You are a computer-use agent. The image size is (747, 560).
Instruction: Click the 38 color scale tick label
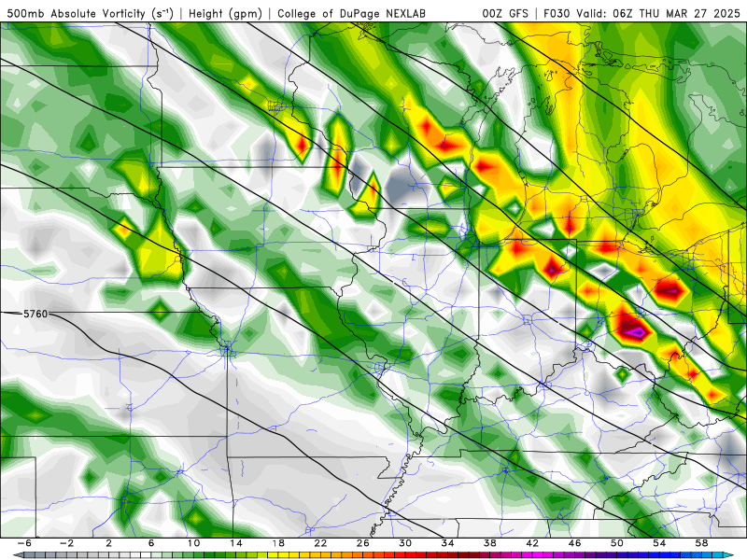click(489, 543)
